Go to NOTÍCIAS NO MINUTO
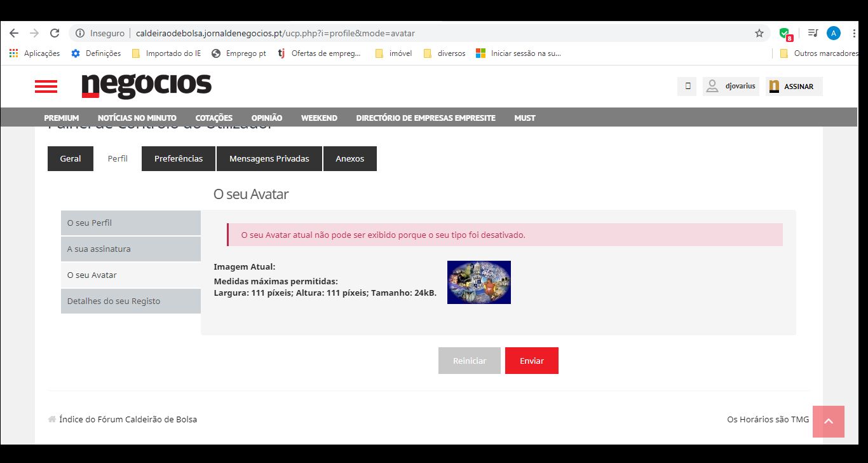This screenshot has width=868, height=463. click(137, 118)
